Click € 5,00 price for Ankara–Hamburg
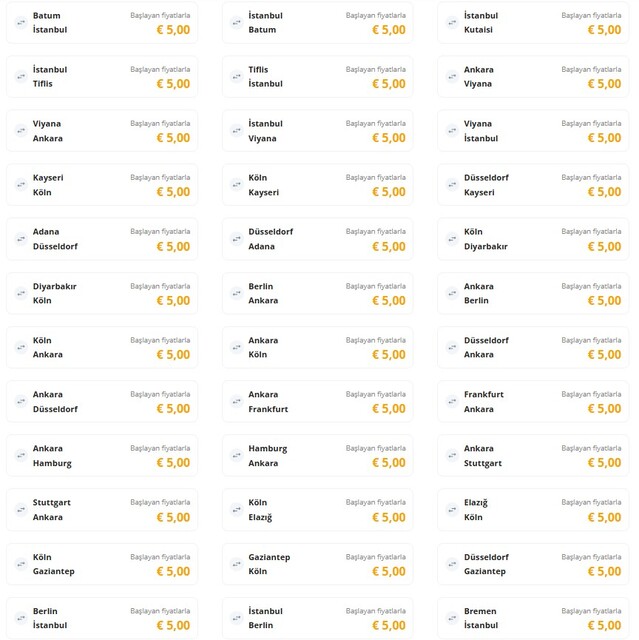 tap(173, 462)
